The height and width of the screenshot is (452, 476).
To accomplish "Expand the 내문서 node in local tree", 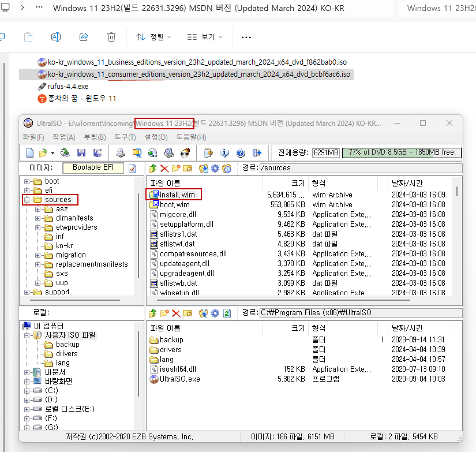I will 27,372.
